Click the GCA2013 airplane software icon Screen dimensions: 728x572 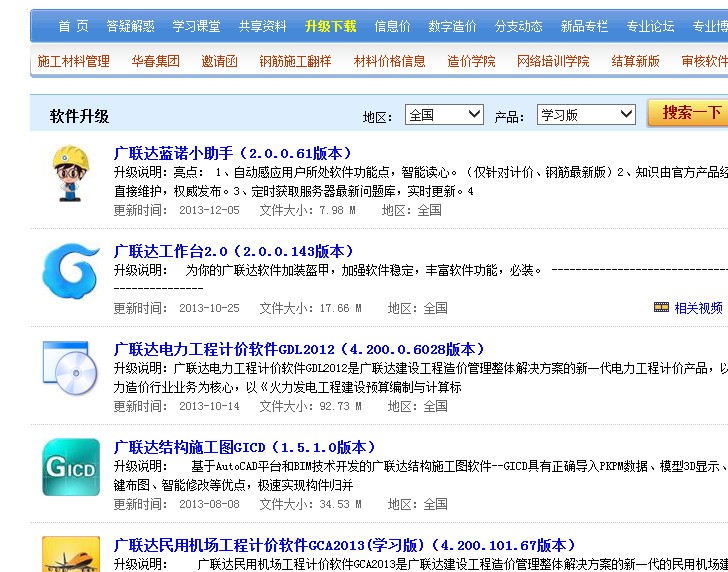pos(71,554)
